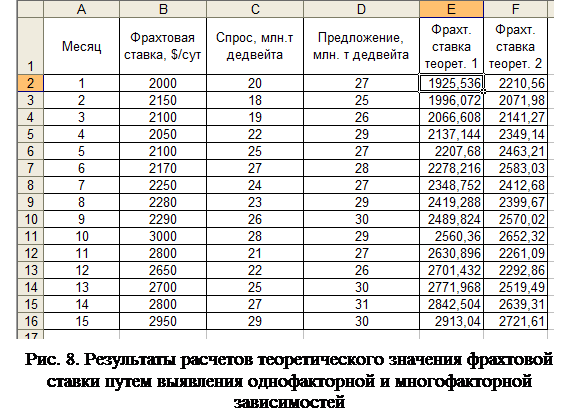This screenshot has width=580, height=419.
Task: Click demand cell 28 in month 10
Action: [255, 236]
